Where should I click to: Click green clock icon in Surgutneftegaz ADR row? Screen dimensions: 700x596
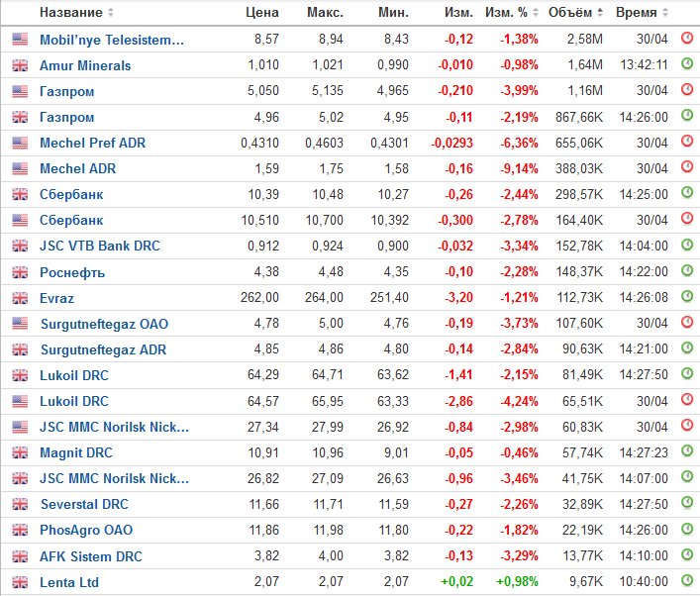coord(687,348)
